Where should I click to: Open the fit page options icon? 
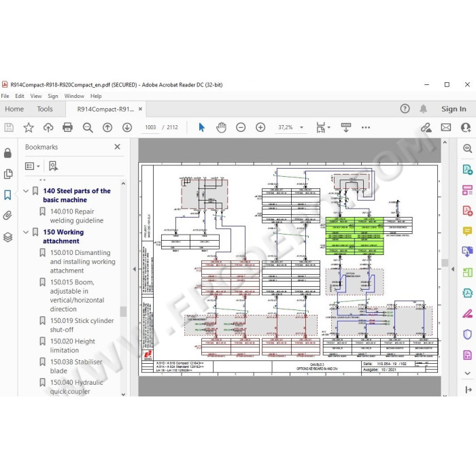(x=321, y=128)
